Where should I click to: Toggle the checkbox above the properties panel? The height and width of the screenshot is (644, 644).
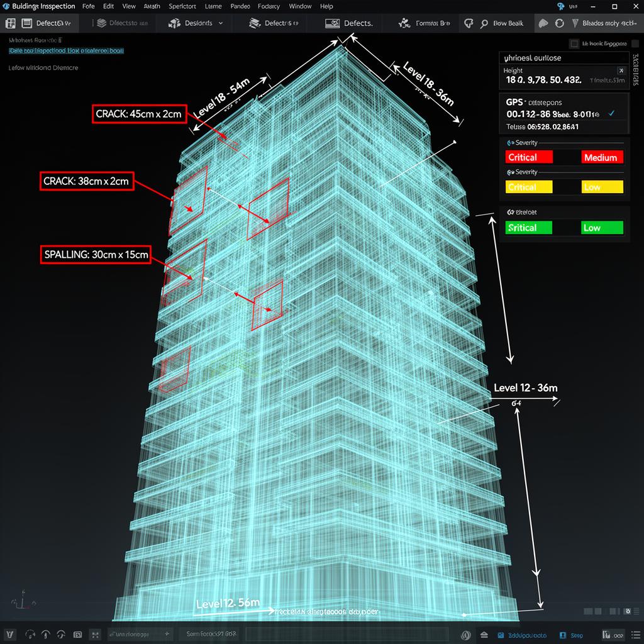574,43
